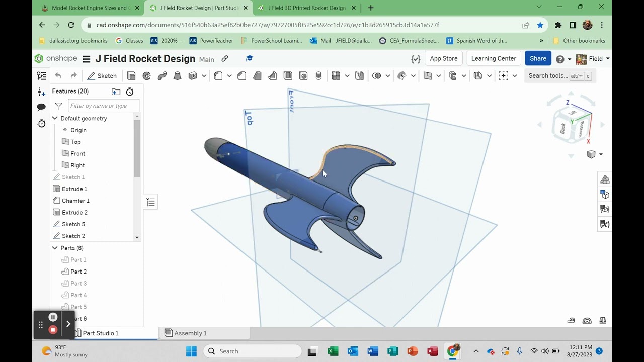The width and height of the screenshot is (644, 362).
Task: Select the Extrude tool in toolbar
Action: pyautogui.click(x=131, y=76)
